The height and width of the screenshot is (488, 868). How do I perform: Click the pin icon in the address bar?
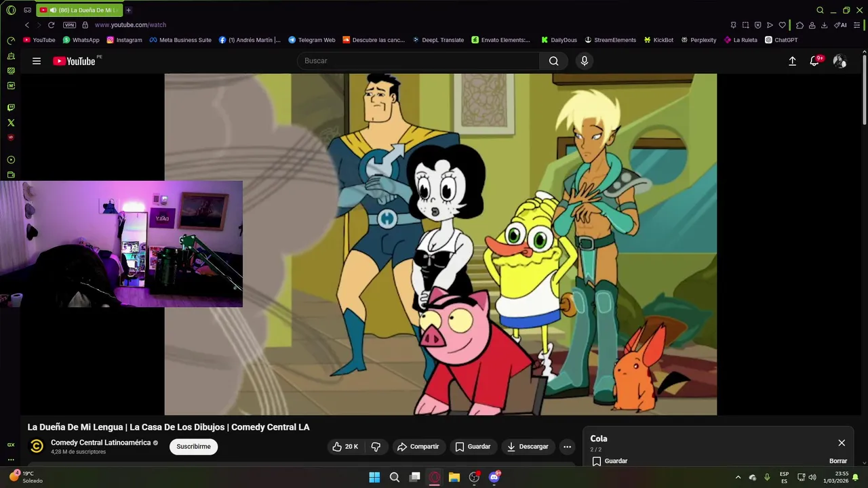(733, 25)
